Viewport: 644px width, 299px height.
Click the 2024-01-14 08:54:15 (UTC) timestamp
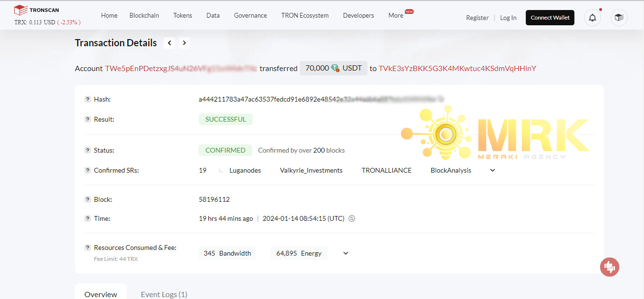(x=303, y=218)
